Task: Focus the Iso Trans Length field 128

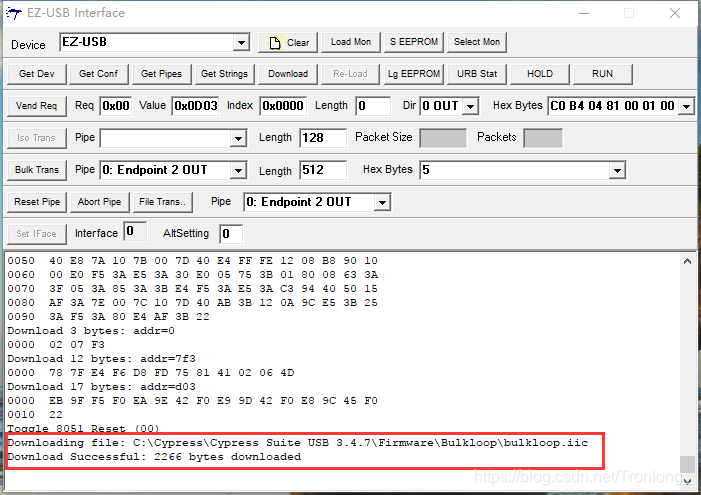Action: pyautogui.click(x=323, y=138)
